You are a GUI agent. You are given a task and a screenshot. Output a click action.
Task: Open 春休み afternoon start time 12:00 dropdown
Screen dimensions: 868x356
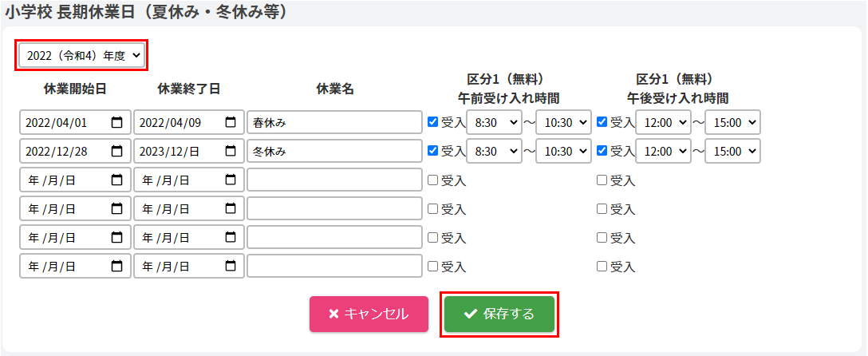(663, 122)
